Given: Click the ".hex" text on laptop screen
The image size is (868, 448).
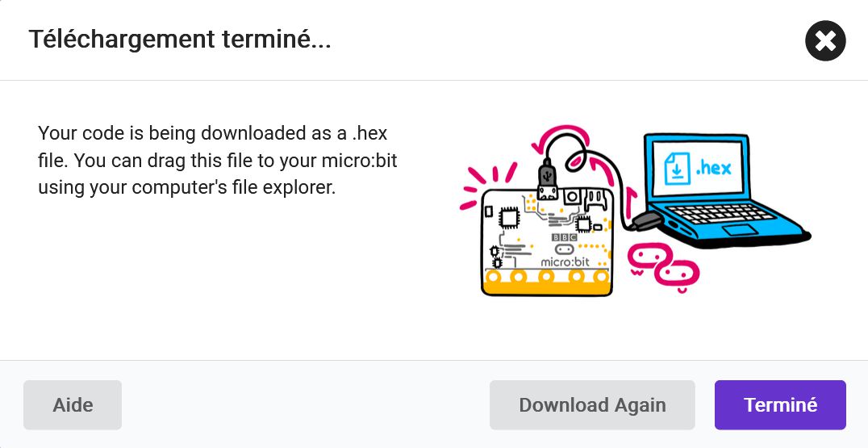Looking at the screenshot, I should pos(713,167).
